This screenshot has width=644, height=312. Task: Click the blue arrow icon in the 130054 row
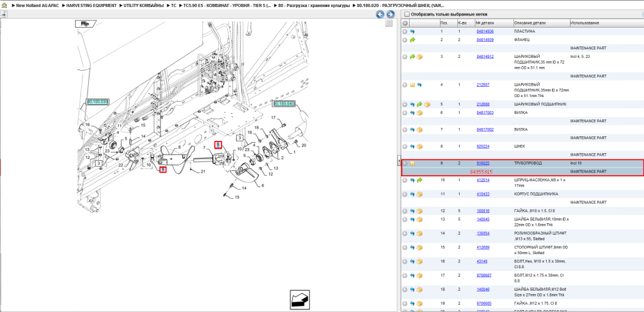[413, 234]
